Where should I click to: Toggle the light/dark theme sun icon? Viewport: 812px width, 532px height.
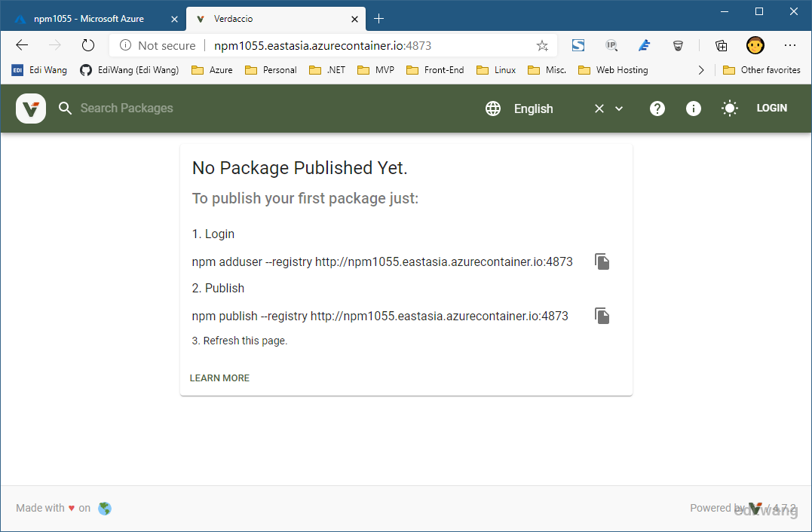(x=730, y=109)
